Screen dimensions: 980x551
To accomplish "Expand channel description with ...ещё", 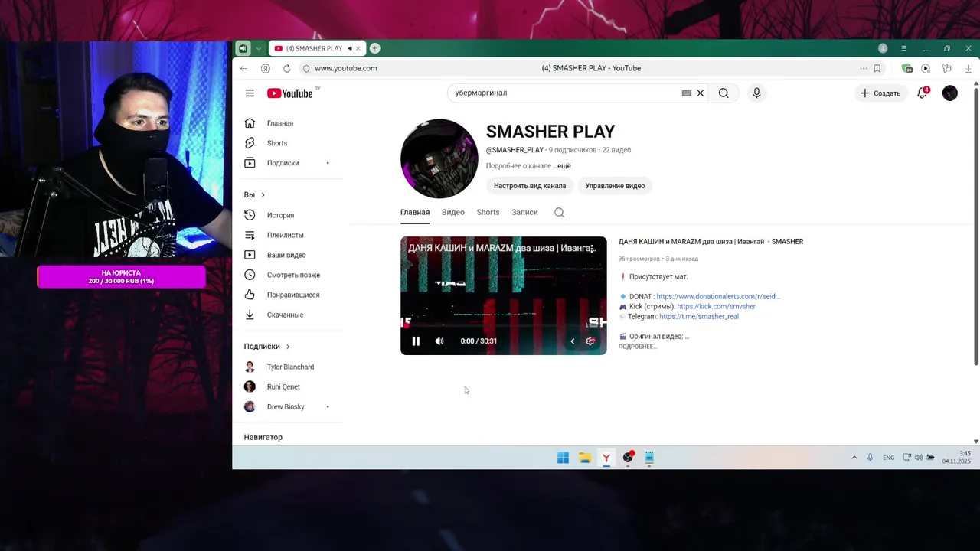I will 562,166.
